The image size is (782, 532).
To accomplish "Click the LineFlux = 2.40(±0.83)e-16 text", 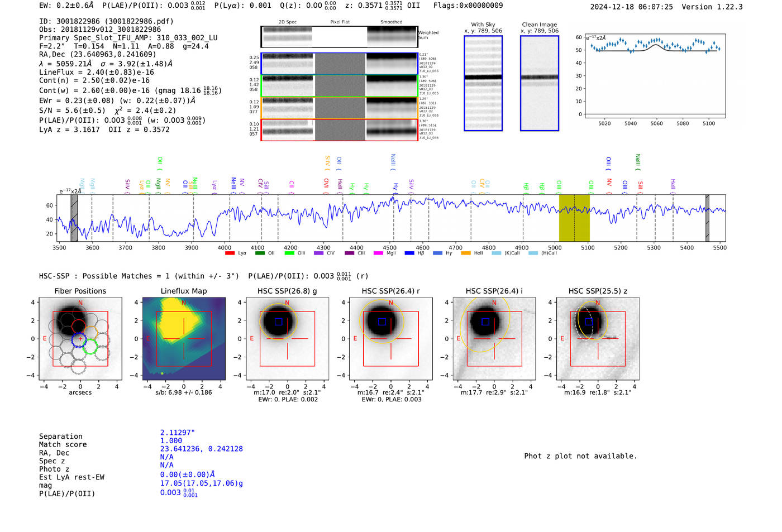I will 97,72.
